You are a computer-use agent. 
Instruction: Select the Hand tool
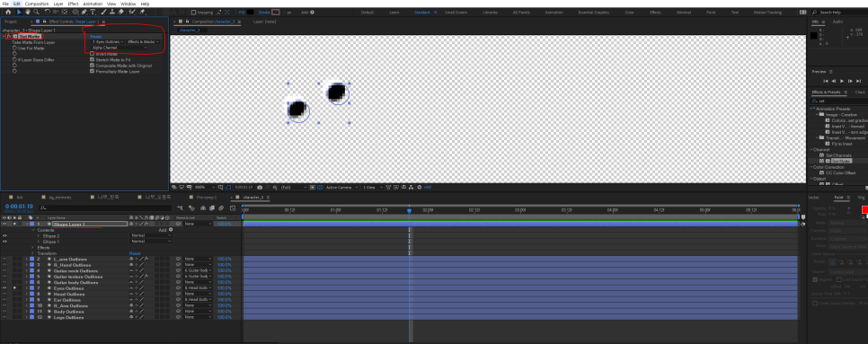28,12
